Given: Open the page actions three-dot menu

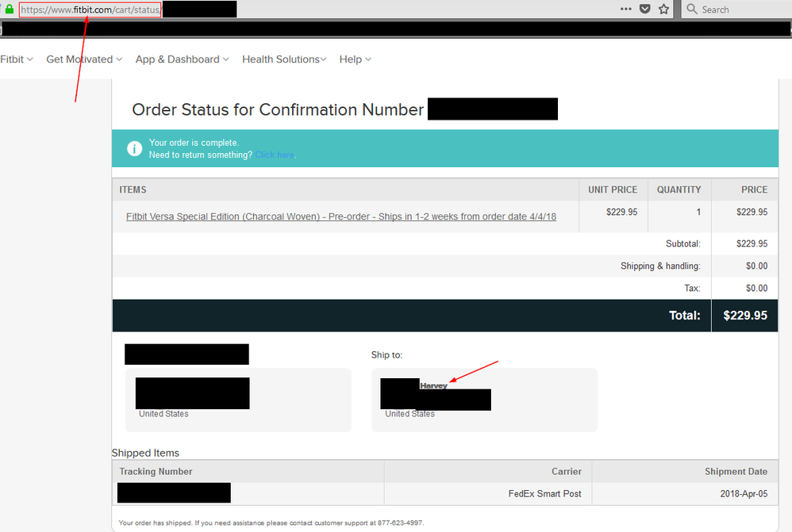Looking at the screenshot, I should tap(626, 9).
